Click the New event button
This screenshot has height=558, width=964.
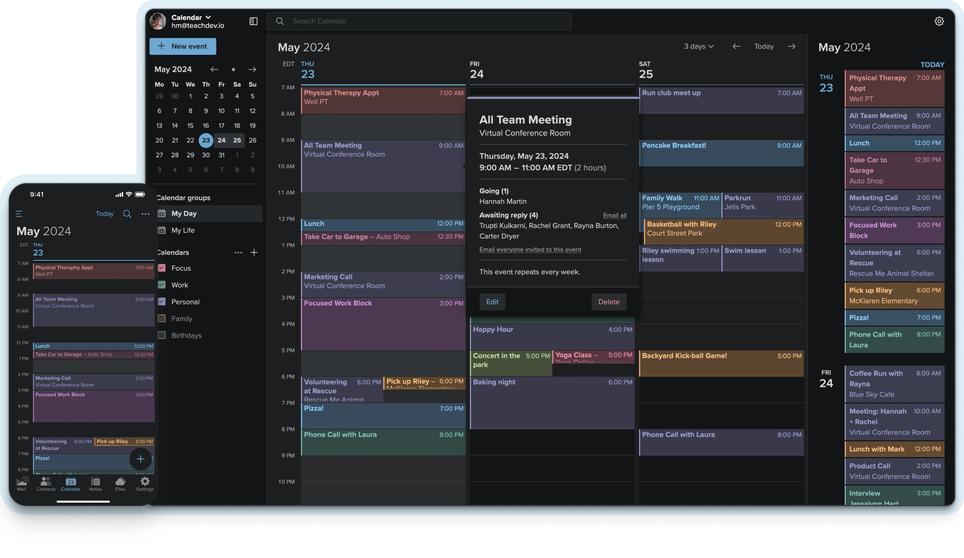(x=183, y=46)
